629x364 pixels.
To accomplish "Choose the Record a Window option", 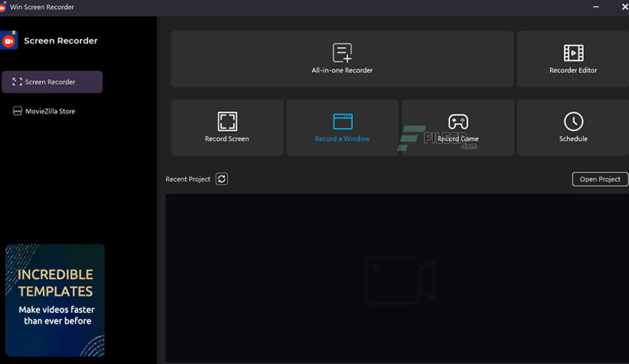I will (342, 128).
